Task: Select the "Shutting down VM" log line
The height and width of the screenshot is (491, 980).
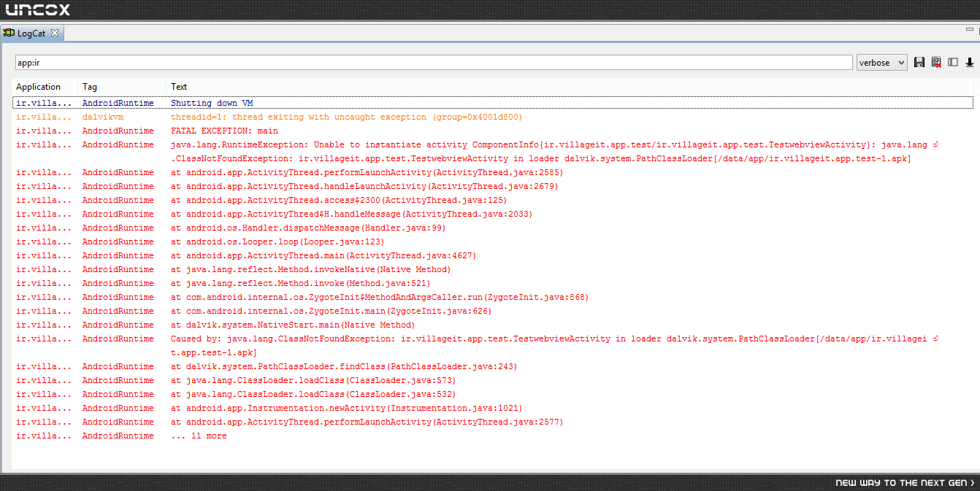Action: [493, 103]
